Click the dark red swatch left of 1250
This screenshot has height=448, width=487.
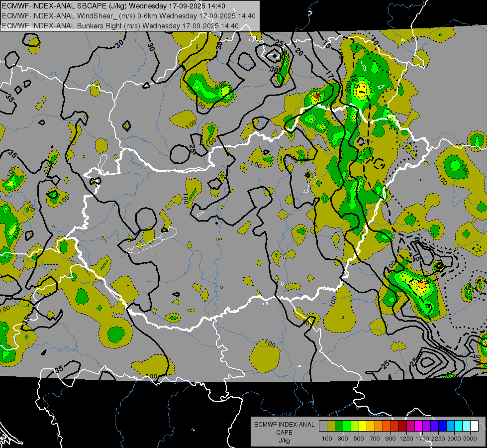click(402, 426)
